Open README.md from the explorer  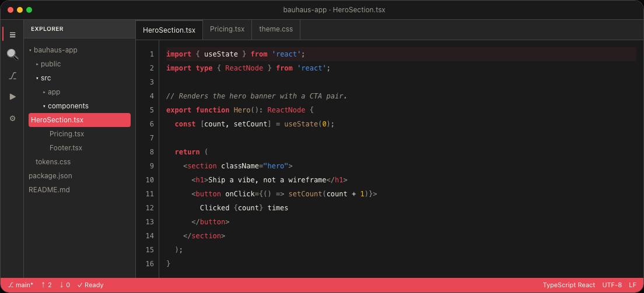click(x=80, y=189)
